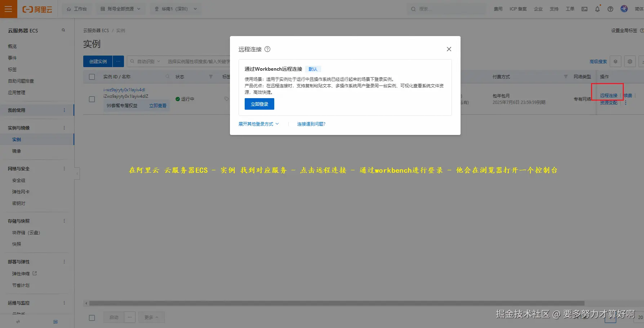Screen dimensions: 644x328
Task: Click the 高级搜索 link
Action: click(x=598, y=62)
